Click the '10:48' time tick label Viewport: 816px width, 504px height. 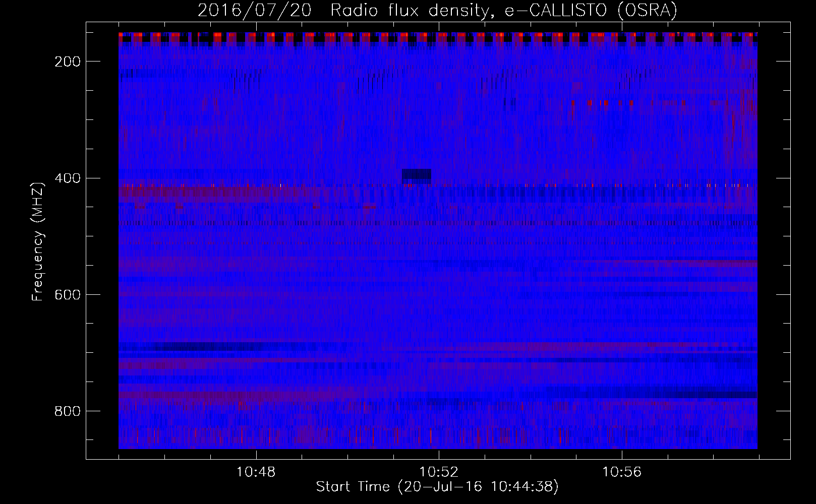click(256, 472)
